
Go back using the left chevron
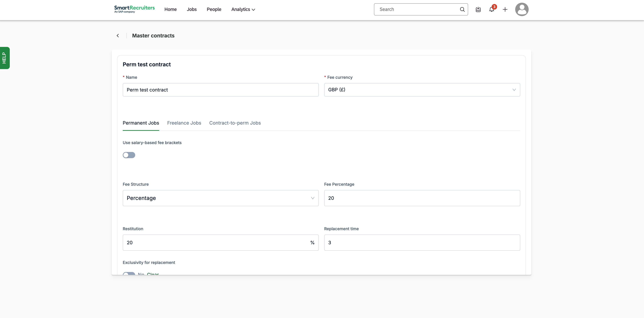tap(118, 36)
